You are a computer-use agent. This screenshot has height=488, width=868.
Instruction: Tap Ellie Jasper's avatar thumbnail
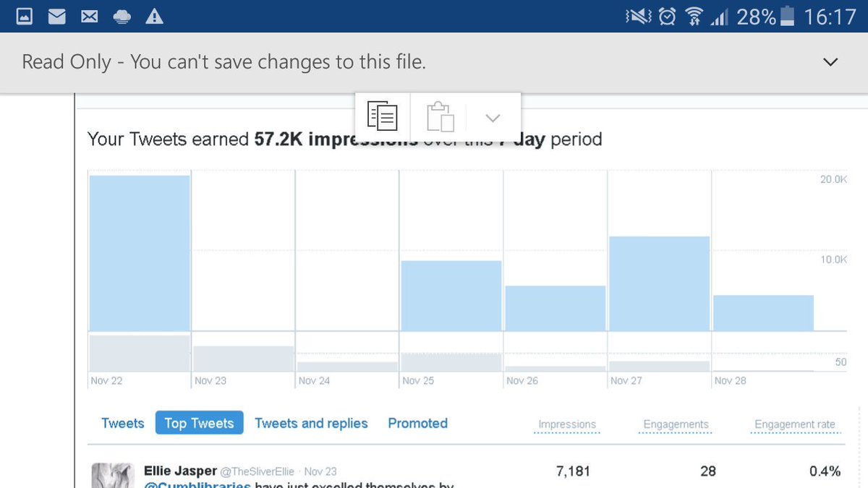tap(113, 476)
